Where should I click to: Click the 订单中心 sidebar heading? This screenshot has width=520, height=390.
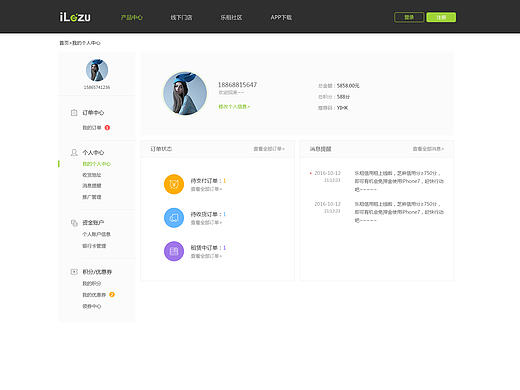click(x=93, y=113)
